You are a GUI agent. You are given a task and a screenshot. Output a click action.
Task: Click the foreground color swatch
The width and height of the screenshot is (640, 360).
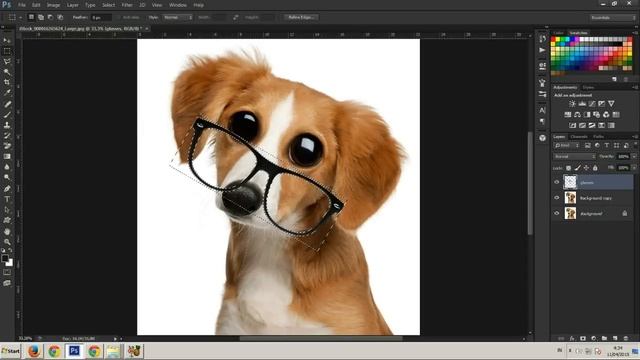(x=4, y=258)
